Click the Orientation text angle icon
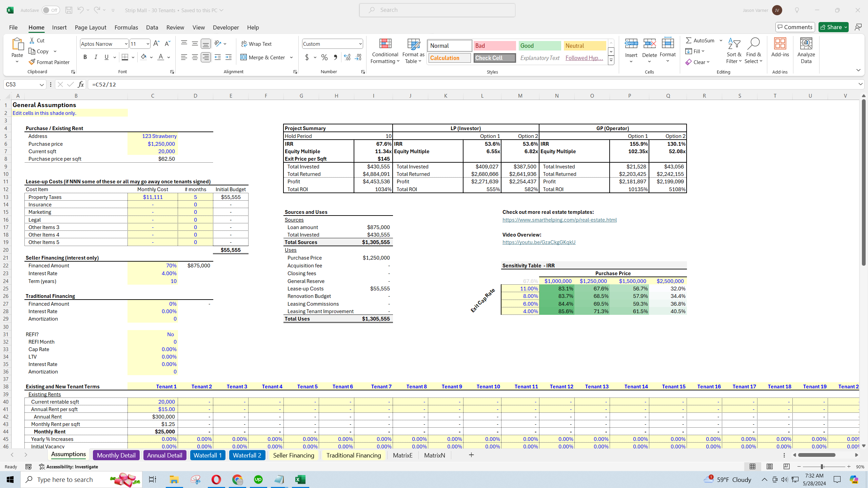The image size is (868, 488). (218, 43)
